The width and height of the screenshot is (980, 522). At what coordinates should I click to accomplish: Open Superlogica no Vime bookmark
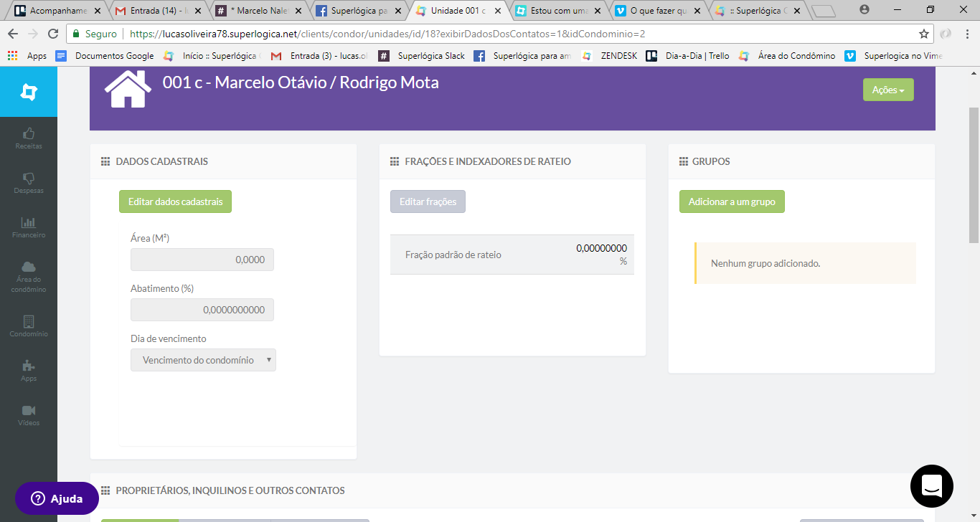tap(895, 56)
